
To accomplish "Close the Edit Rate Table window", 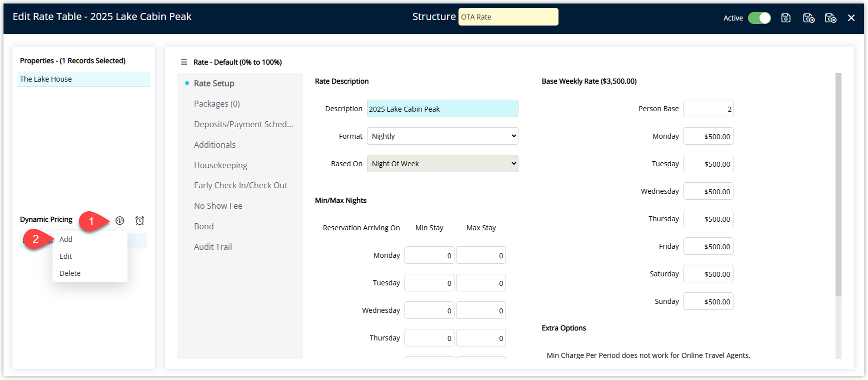I will tap(851, 18).
